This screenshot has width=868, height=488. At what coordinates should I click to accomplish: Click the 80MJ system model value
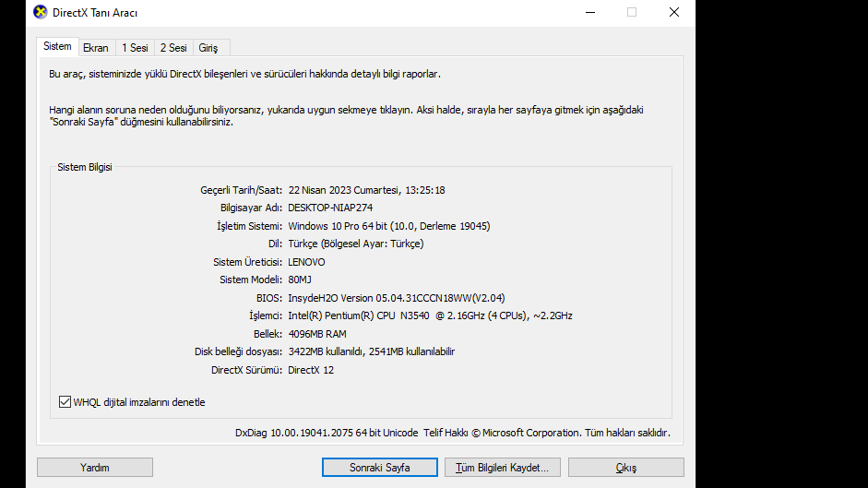tap(300, 280)
